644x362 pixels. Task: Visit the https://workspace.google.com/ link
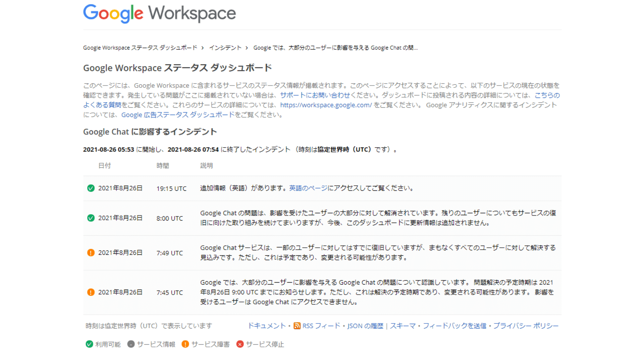[x=325, y=105]
